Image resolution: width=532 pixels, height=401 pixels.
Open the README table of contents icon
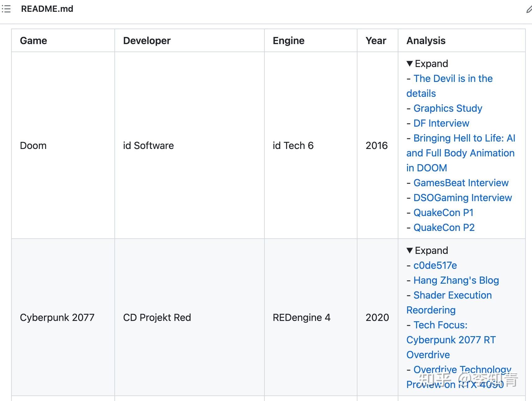6,9
